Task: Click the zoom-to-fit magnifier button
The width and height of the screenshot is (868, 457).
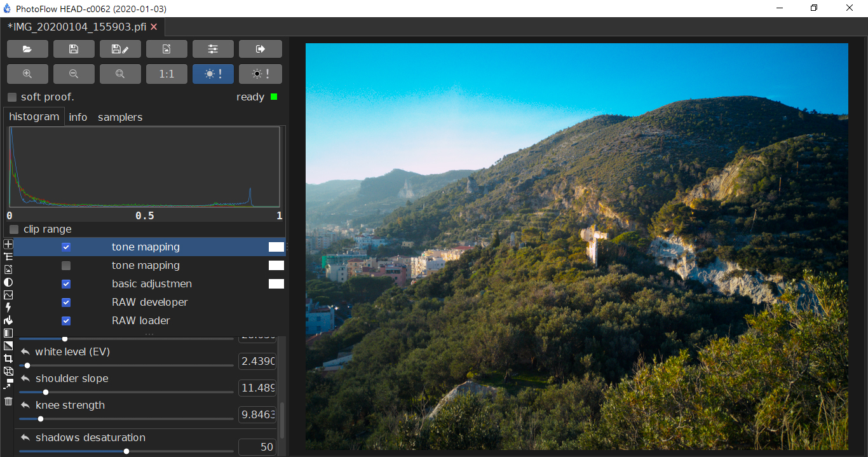Action: click(120, 74)
